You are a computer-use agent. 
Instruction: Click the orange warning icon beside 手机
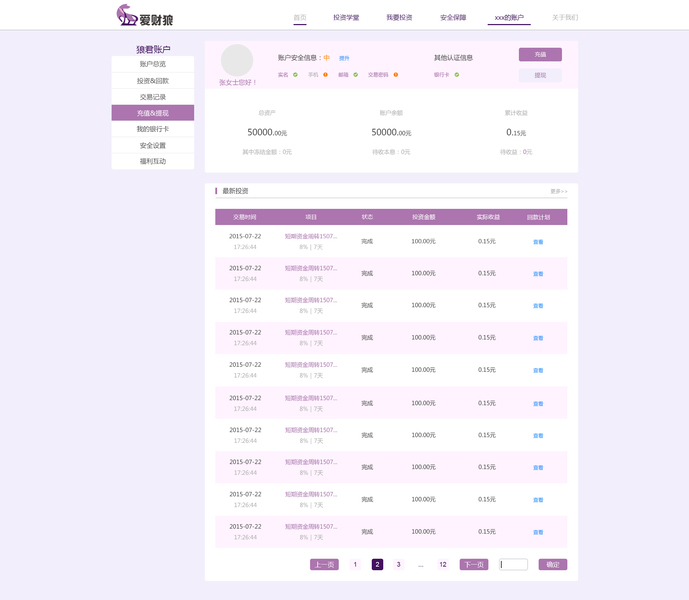326,75
